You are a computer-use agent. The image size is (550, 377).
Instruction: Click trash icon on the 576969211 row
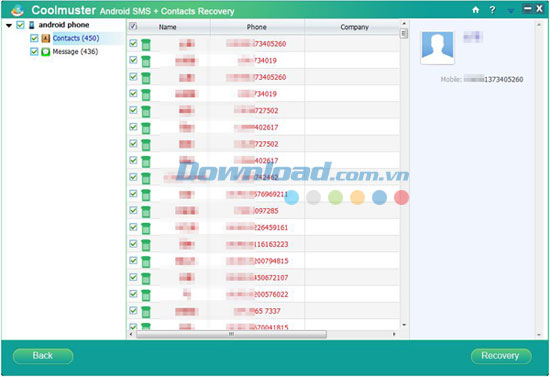coord(146,195)
